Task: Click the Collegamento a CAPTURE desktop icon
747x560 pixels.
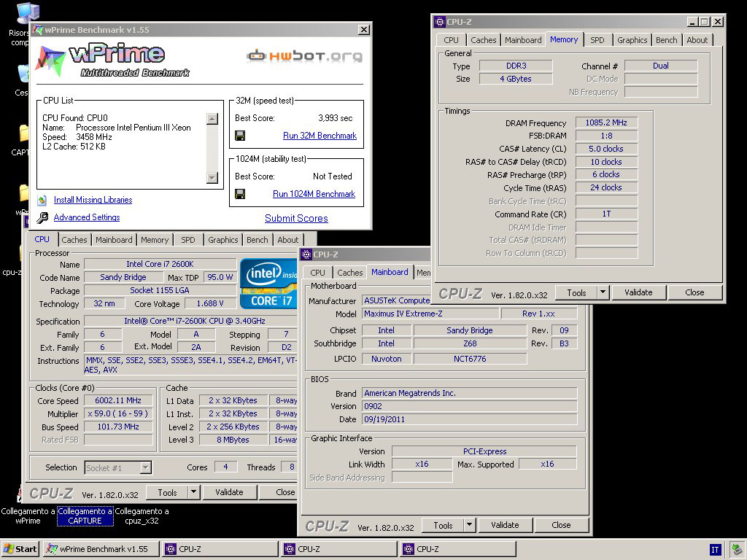Action: (x=85, y=516)
